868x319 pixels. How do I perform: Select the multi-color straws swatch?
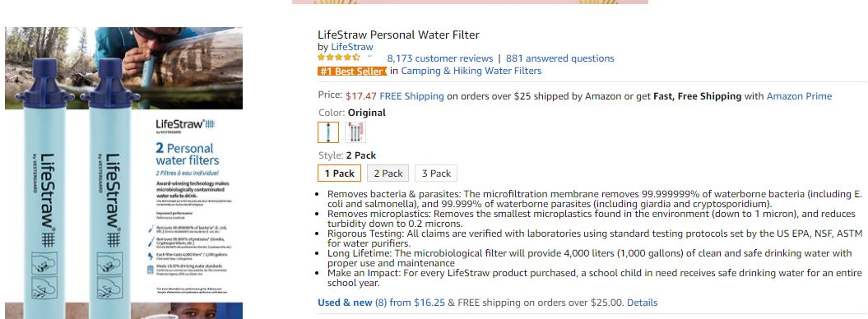[355, 132]
